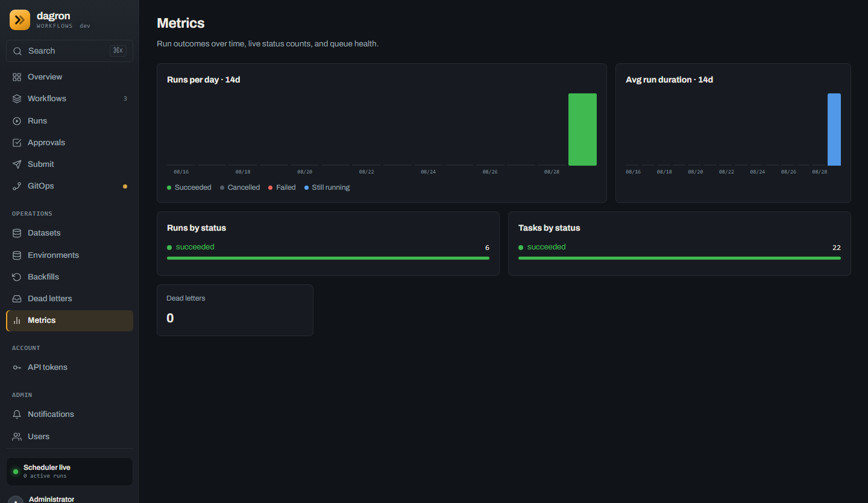Viewport: 868px width, 503px height.
Task: Click succeeded label in Tasks by status
Action: (x=546, y=247)
